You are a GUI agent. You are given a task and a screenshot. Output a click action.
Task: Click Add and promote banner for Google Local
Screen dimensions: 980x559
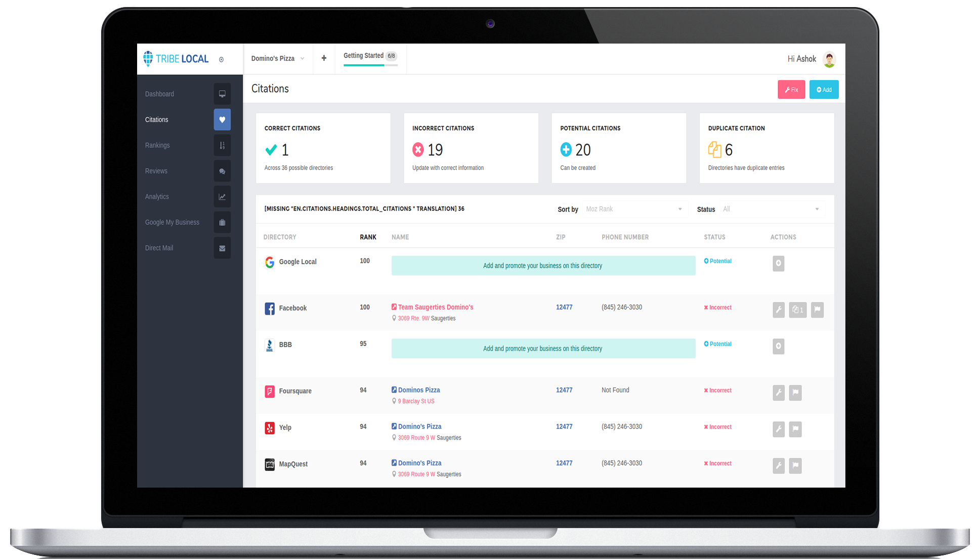(x=543, y=266)
